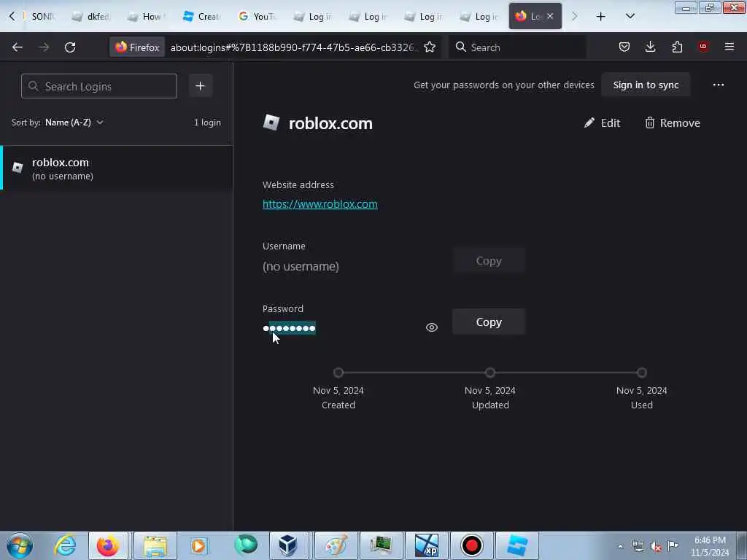Viewport: 747px width, 560px height.
Task: Edit the roblox.com login
Action: [602, 122]
